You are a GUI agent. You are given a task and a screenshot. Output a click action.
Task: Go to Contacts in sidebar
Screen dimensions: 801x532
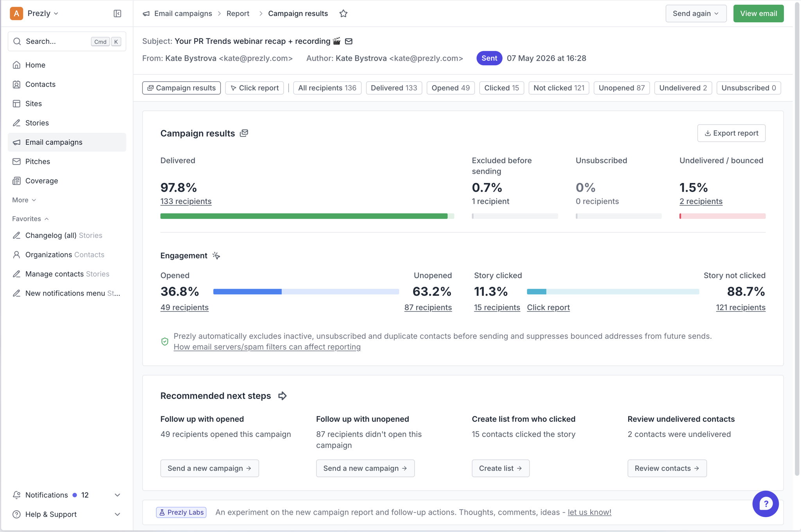(67, 84)
